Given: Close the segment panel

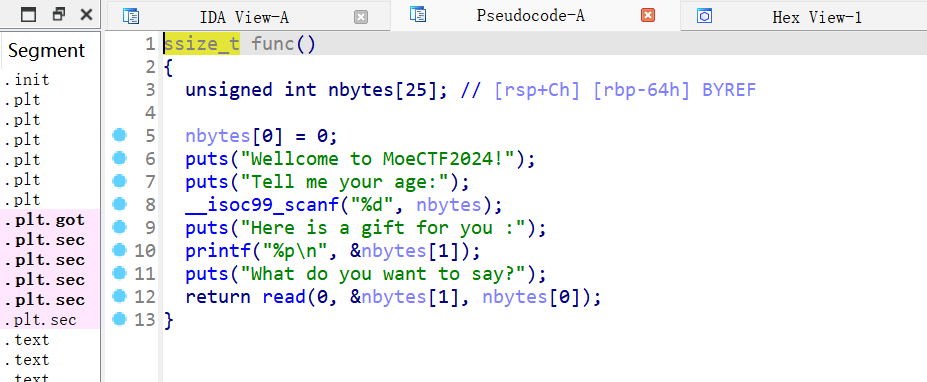Looking at the screenshot, I should click(x=86, y=14).
